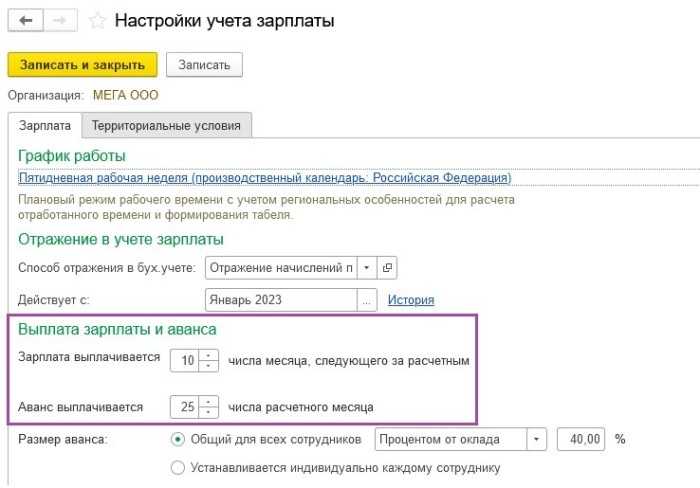Select 'Общий для всех сотрудников' radio button
This screenshot has width=700, height=488.
point(178,439)
